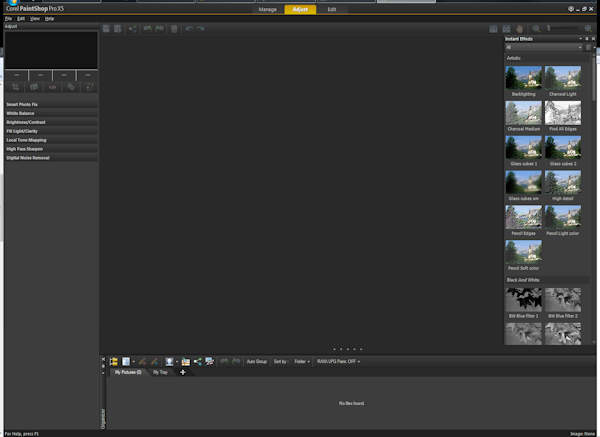Pin the Instant Effects panel
Image resolution: width=600 pixels, height=437 pixels.
click(587, 38)
